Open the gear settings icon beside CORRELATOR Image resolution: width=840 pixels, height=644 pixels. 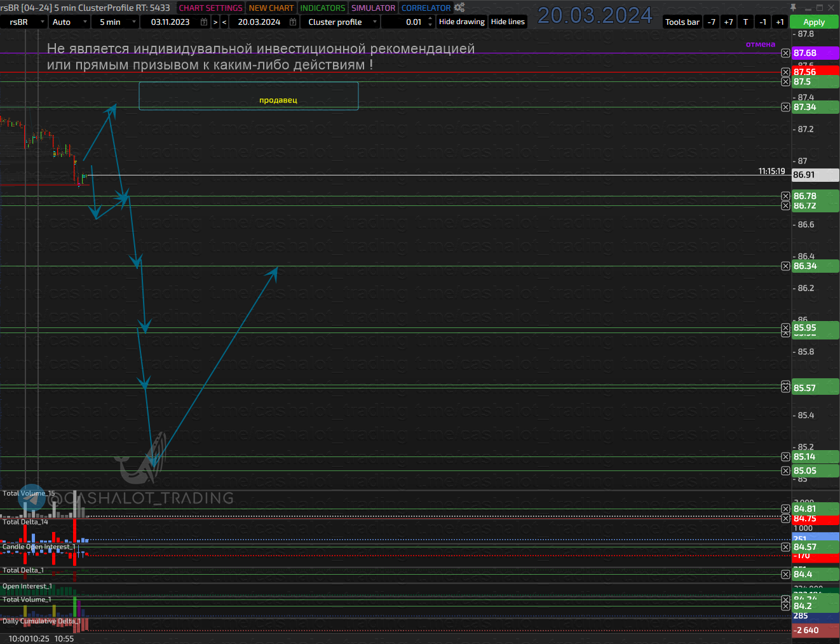coord(459,8)
